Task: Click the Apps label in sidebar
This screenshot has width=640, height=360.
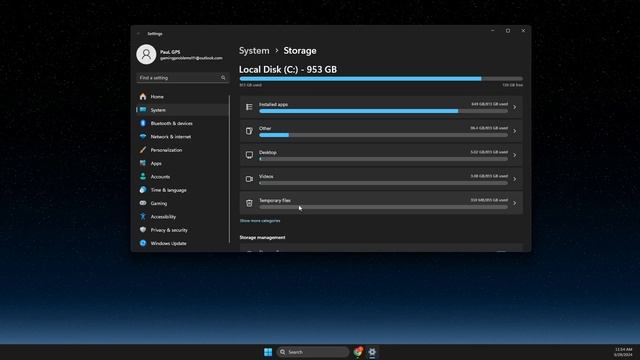Action: (x=156, y=163)
